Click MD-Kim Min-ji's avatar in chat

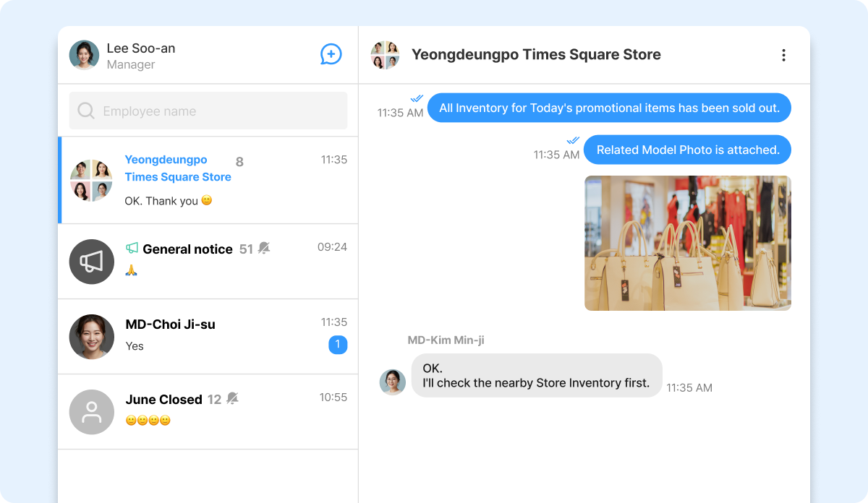(x=393, y=382)
